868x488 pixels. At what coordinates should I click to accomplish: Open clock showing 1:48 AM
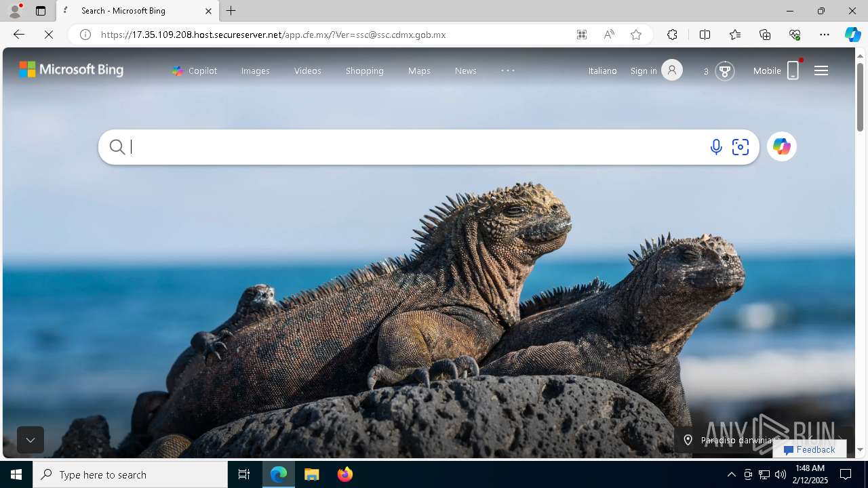click(810, 474)
